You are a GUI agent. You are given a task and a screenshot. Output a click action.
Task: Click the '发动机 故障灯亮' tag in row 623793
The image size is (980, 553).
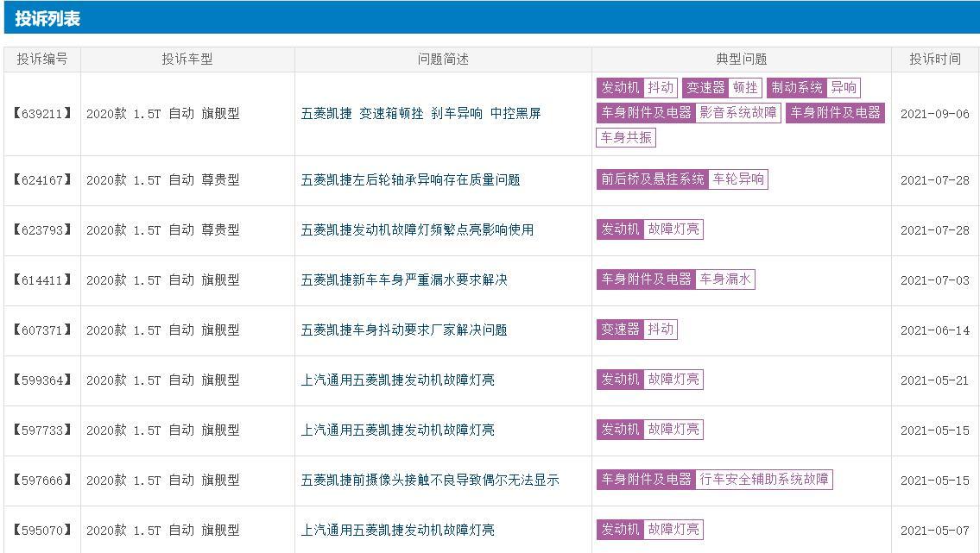[x=650, y=229]
